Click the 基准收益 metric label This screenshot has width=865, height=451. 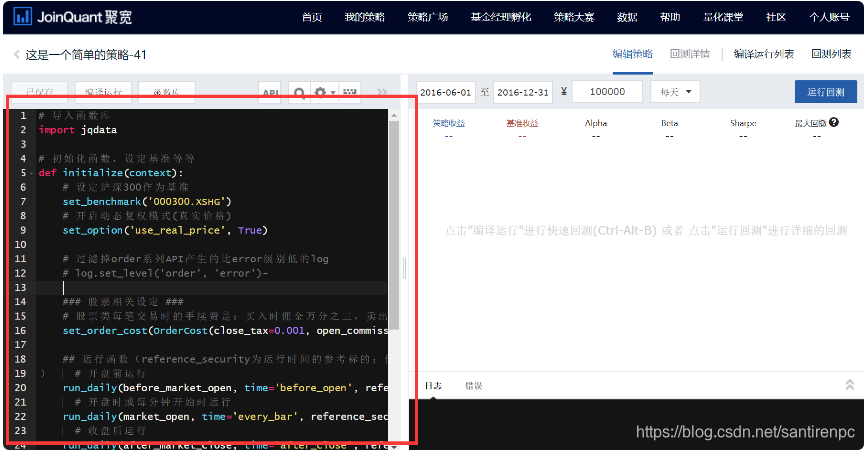pyautogui.click(x=522, y=123)
